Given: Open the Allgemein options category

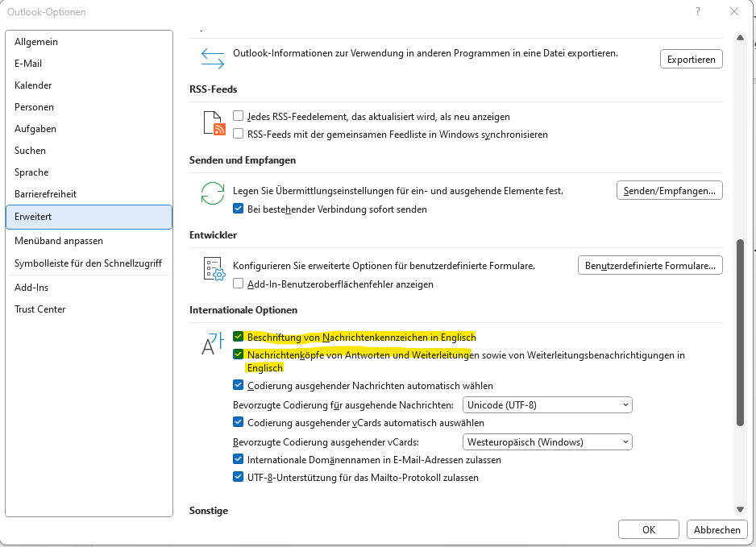Looking at the screenshot, I should tap(89, 42).
